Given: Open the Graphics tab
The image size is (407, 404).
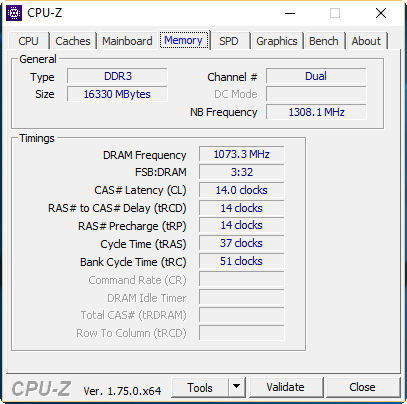Looking at the screenshot, I should 277,41.
